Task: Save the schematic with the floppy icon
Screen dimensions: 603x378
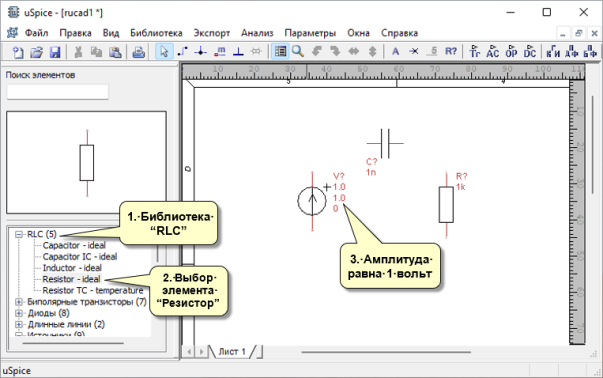Action: 55,52
